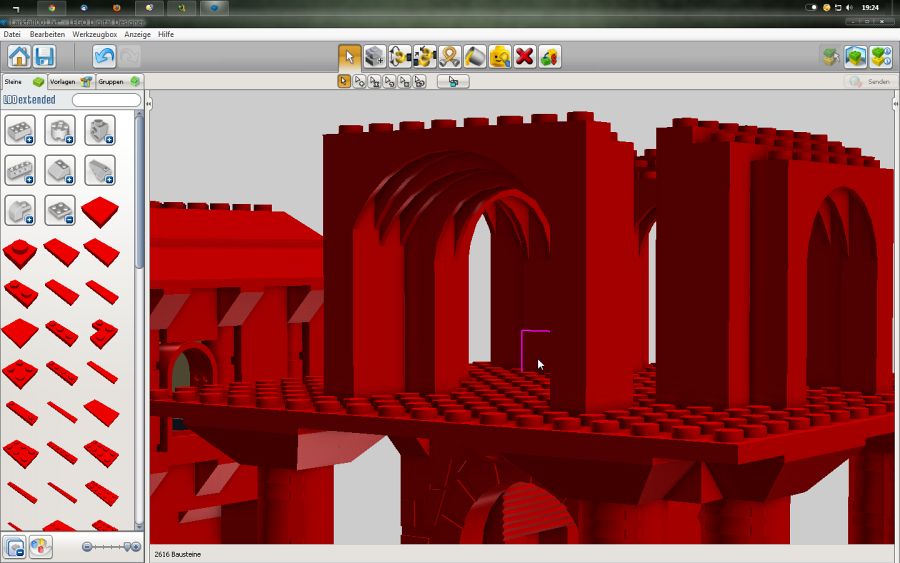Select the Delete tool with red X

(x=525, y=56)
